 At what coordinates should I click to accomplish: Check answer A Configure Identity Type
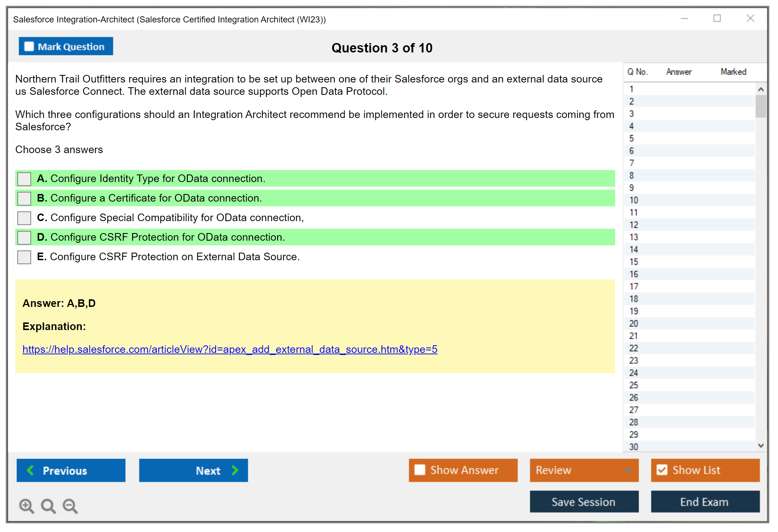point(24,179)
